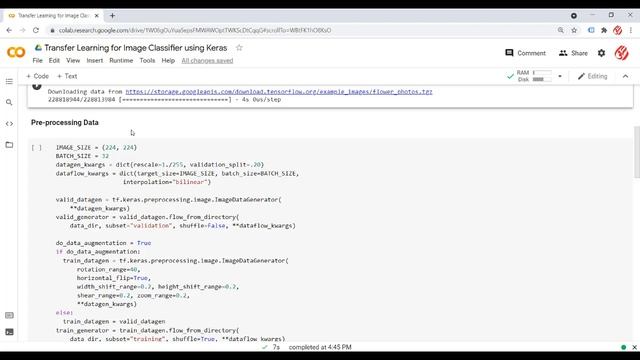
Task: Open the Runtime menu
Action: click(x=121, y=60)
